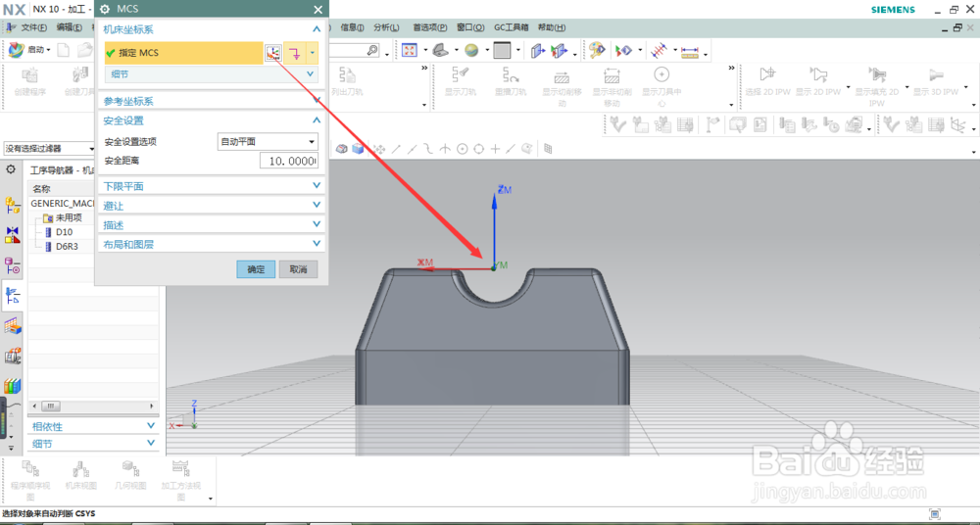Select the D6R3 tool in navigator
This screenshot has height=525, width=980.
pos(67,246)
